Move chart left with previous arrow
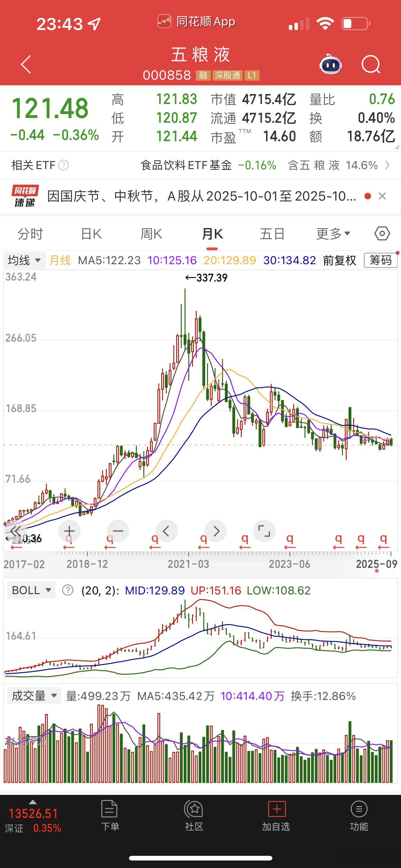Image resolution: width=401 pixels, height=868 pixels. [x=166, y=531]
